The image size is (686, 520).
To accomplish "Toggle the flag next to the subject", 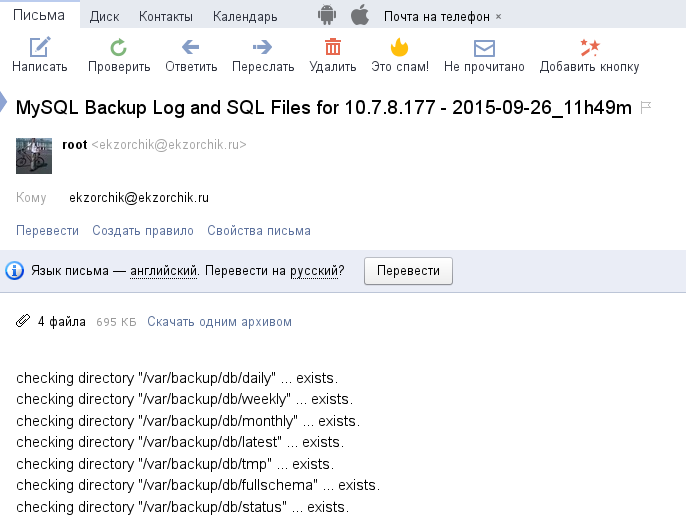I will pos(646,107).
